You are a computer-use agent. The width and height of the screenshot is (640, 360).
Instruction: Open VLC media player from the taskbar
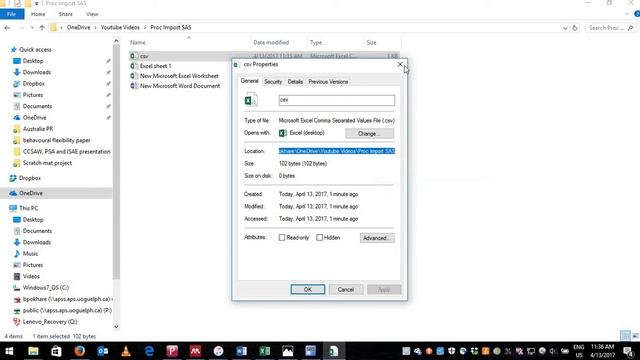(x=126, y=351)
